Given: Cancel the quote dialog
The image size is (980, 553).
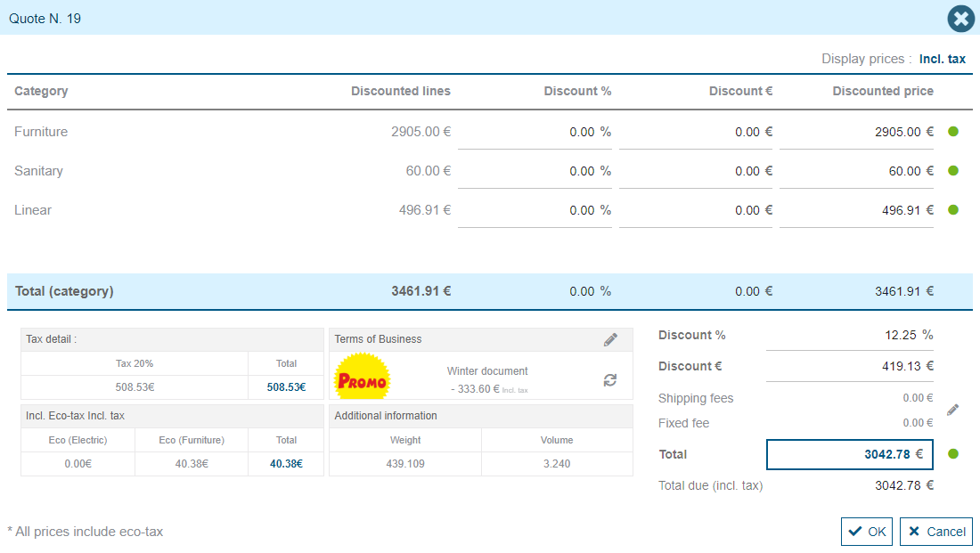Looking at the screenshot, I should (x=935, y=532).
